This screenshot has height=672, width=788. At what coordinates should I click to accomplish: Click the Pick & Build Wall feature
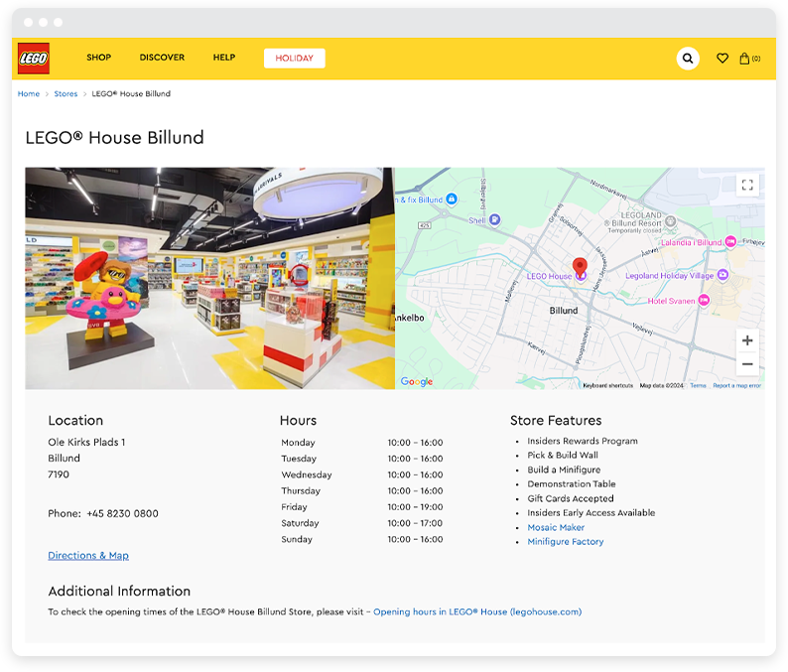coord(563,455)
